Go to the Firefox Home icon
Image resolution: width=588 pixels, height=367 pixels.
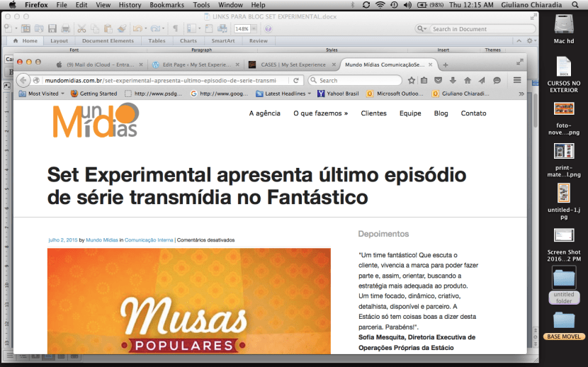468,80
